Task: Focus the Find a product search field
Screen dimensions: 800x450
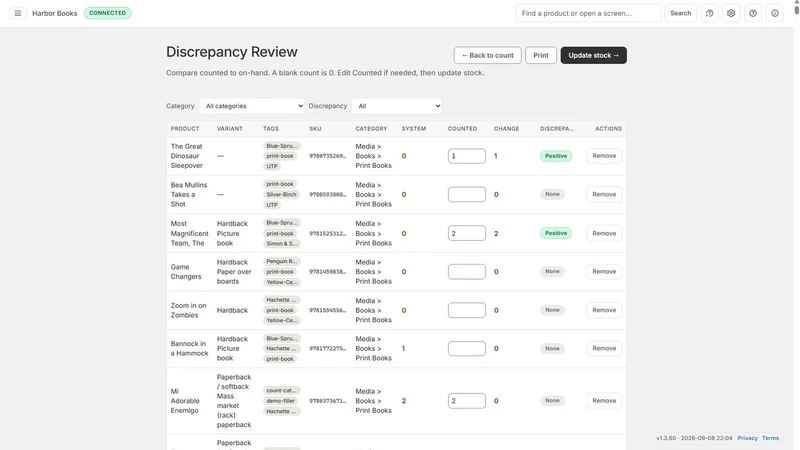Action: coord(588,13)
